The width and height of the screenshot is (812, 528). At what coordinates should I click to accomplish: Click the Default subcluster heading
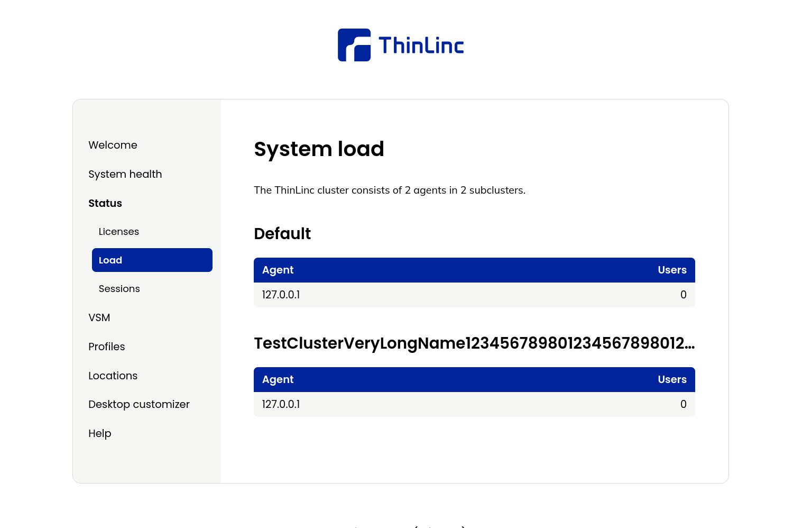[x=282, y=233]
